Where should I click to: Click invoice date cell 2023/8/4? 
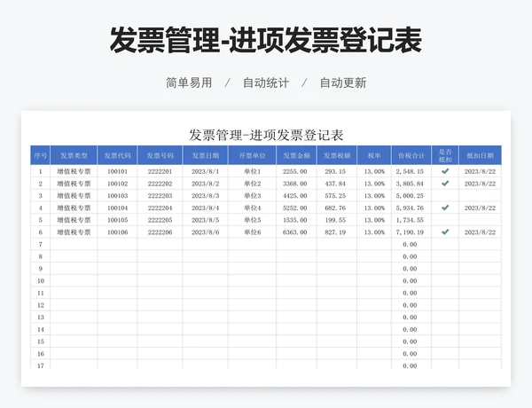pos(206,208)
